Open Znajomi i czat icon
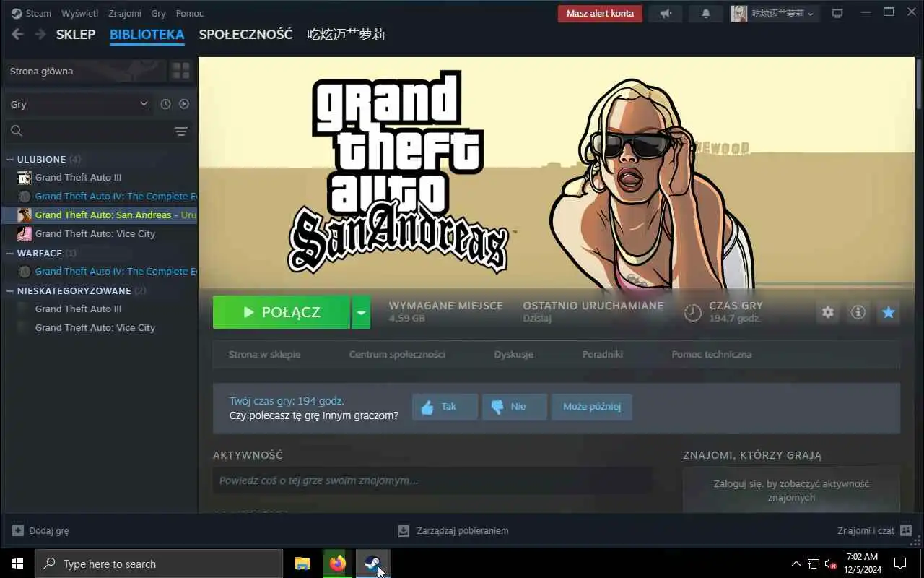Image resolution: width=924 pixels, height=578 pixels. [x=907, y=530]
